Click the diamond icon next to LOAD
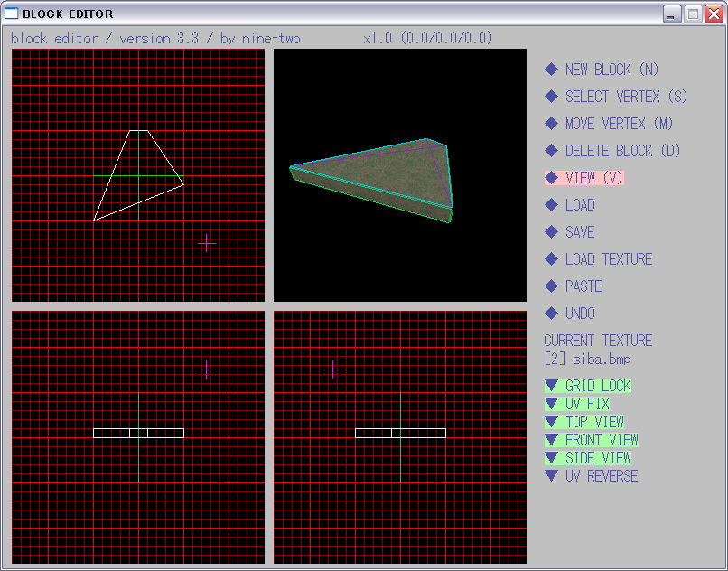 point(551,205)
